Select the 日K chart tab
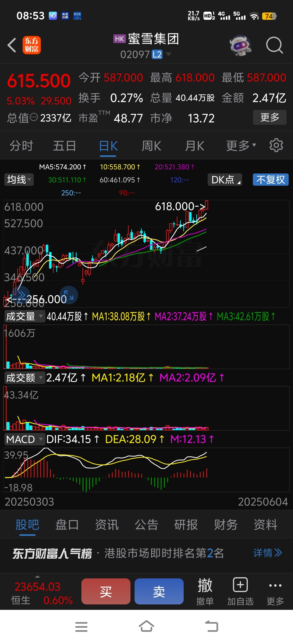 108,146
